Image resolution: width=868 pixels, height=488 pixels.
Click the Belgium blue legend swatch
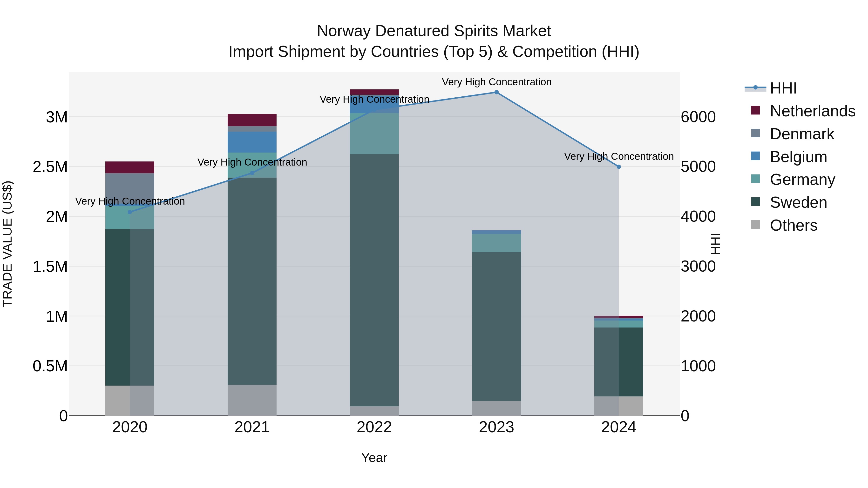tap(755, 156)
